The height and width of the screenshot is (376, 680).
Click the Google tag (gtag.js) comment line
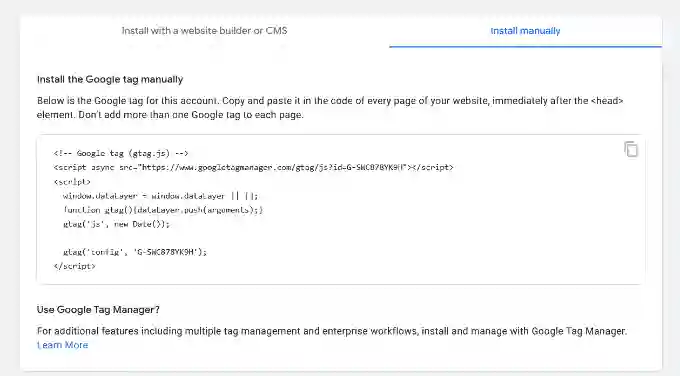[x=121, y=153]
